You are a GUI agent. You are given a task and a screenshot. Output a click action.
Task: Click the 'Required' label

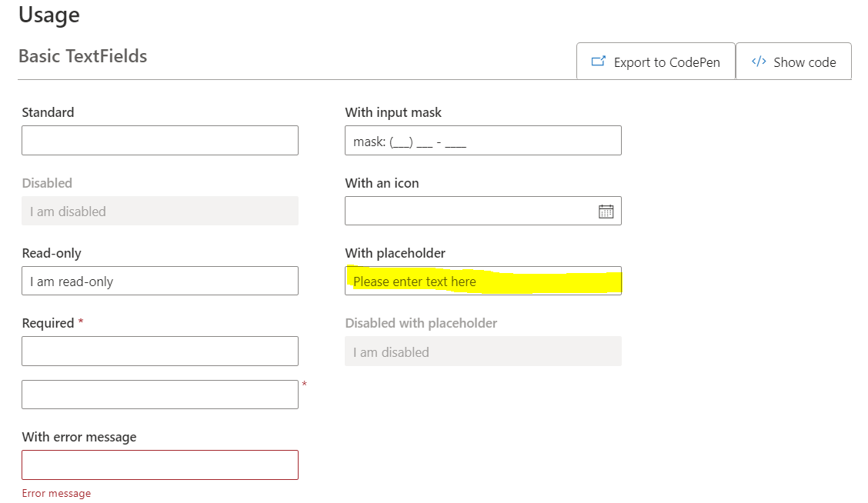point(48,323)
